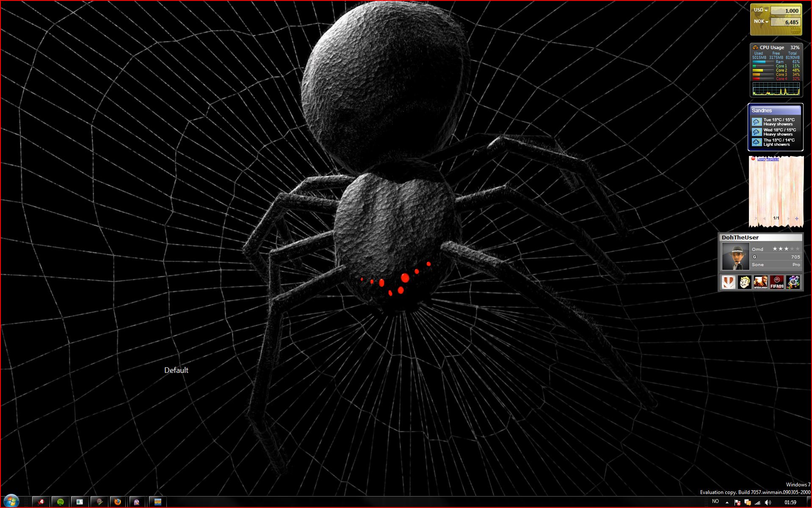Launch Firefox from the taskbar

pyautogui.click(x=118, y=502)
